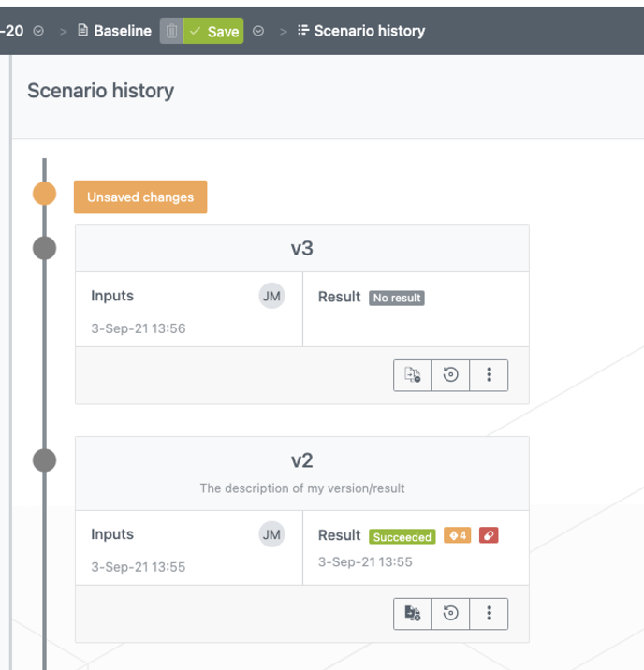Open the dropdown arrow right of Save
The width and height of the screenshot is (644, 670).
(x=258, y=31)
